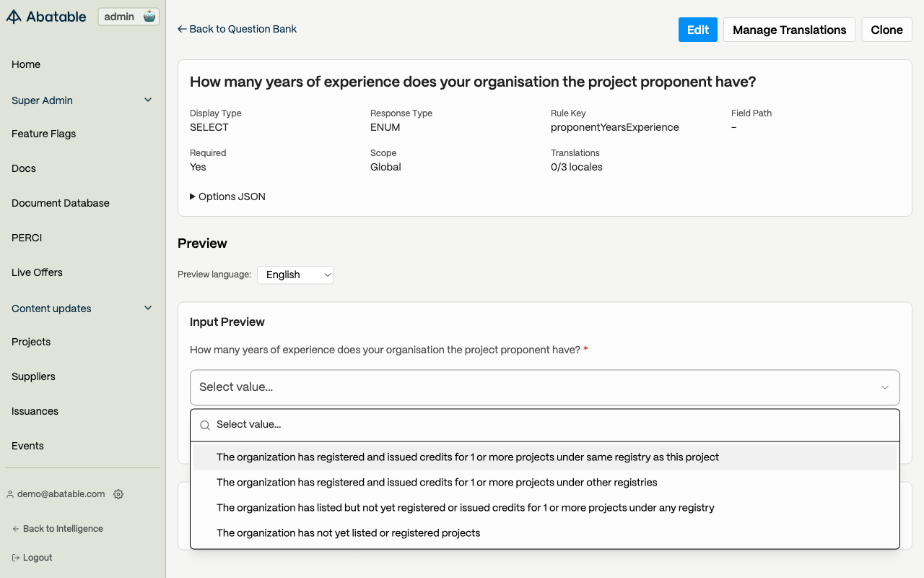Open Manage Translations

tap(789, 30)
